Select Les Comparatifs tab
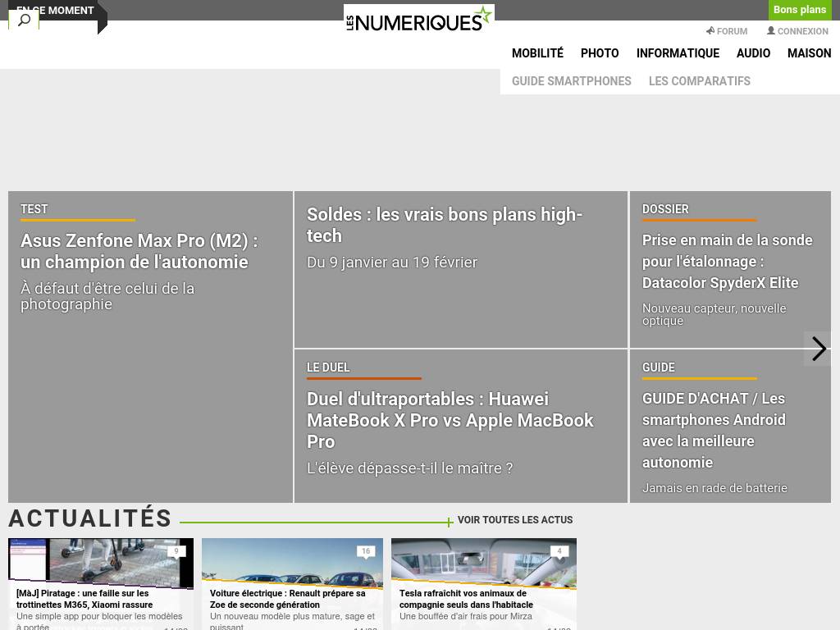The width and height of the screenshot is (840, 630). tap(699, 81)
